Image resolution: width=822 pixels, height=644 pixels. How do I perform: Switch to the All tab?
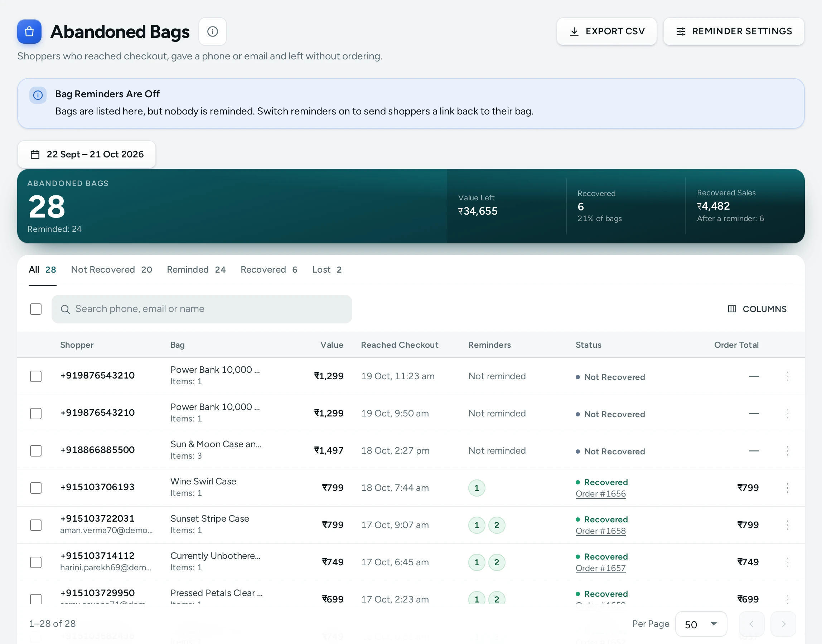pyautogui.click(x=42, y=270)
